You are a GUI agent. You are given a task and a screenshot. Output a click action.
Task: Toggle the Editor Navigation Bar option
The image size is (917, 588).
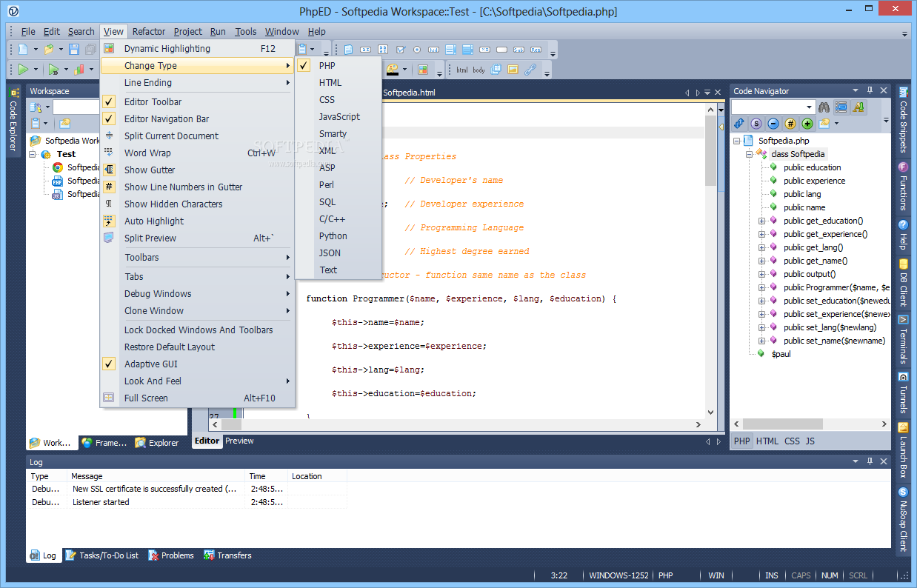tap(198, 119)
